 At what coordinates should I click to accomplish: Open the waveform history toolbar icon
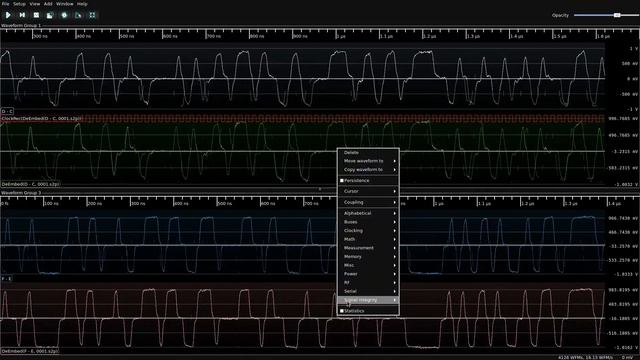pos(50,15)
